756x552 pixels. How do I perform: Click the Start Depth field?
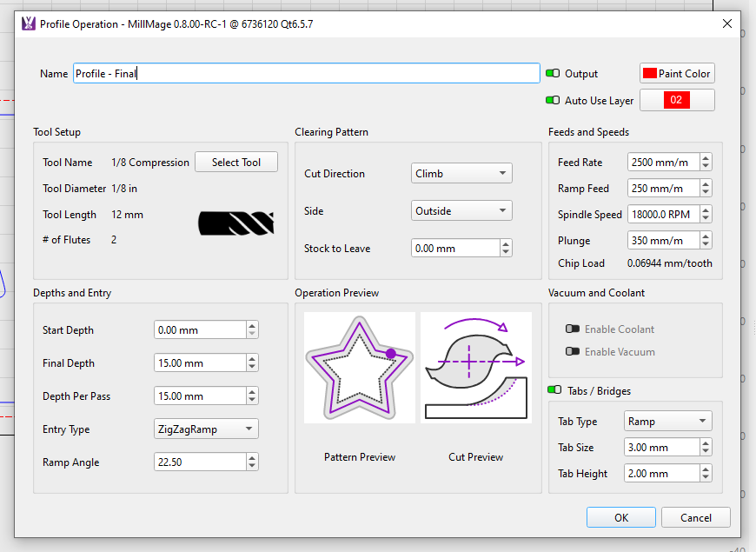200,330
